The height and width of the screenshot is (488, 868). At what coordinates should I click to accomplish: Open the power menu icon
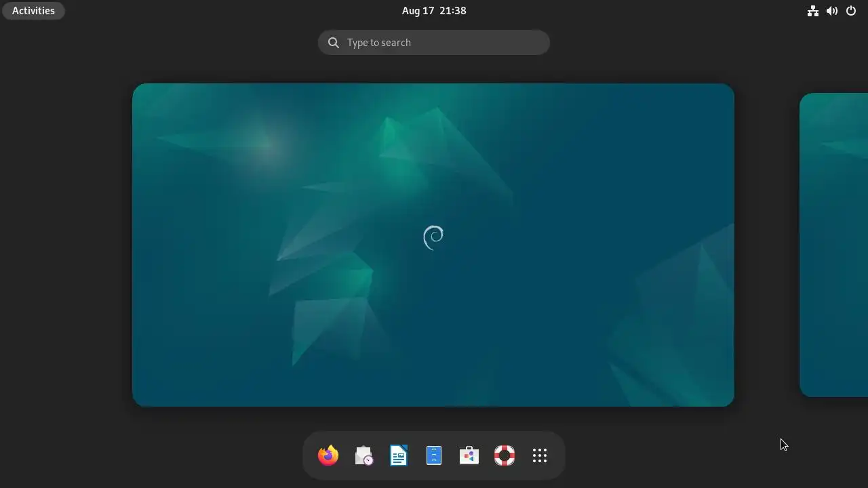click(x=851, y=11)
